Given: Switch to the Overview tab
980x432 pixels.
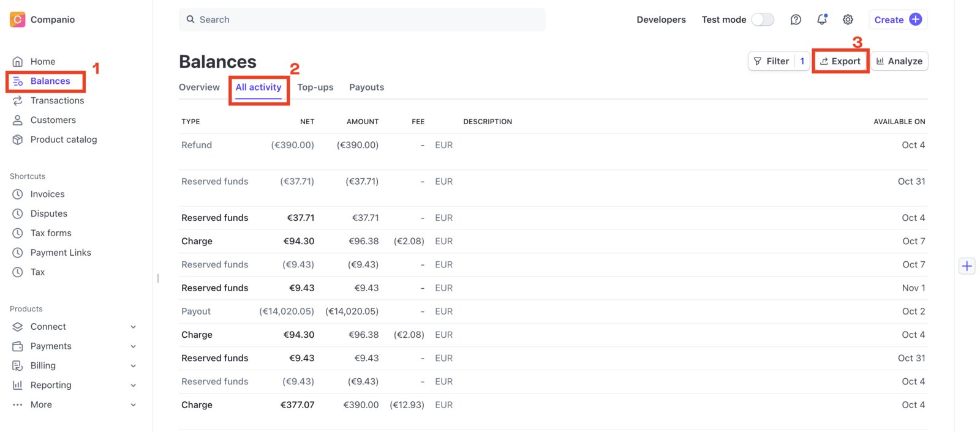Looking at the screenshot, I should (x=199, y=88).
